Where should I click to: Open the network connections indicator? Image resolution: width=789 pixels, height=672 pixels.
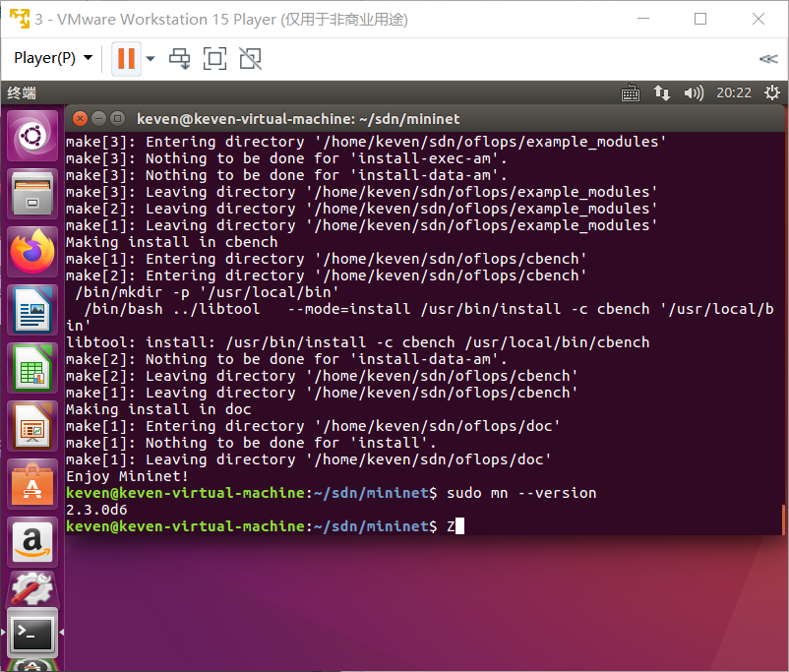pos(662,93)
